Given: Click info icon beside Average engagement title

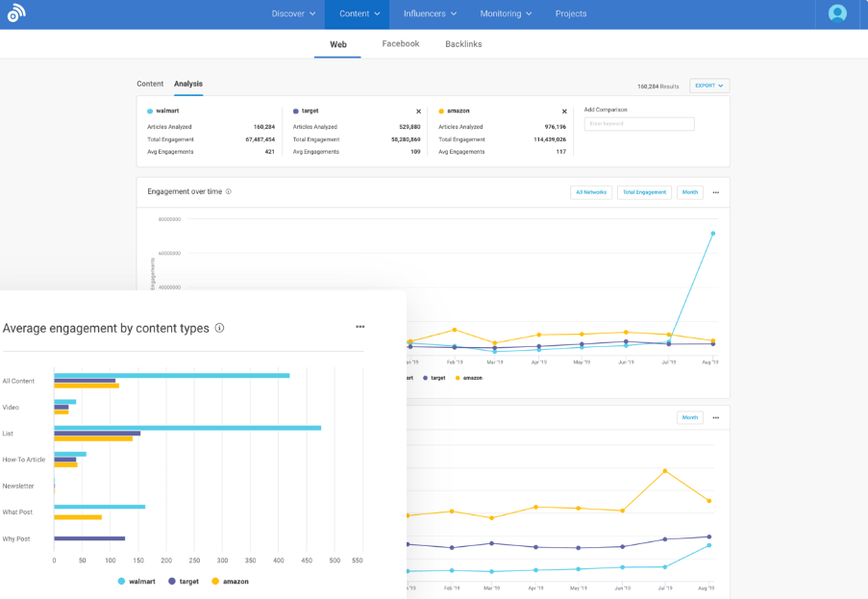Looking at the screenshot, I should [220, 328].
